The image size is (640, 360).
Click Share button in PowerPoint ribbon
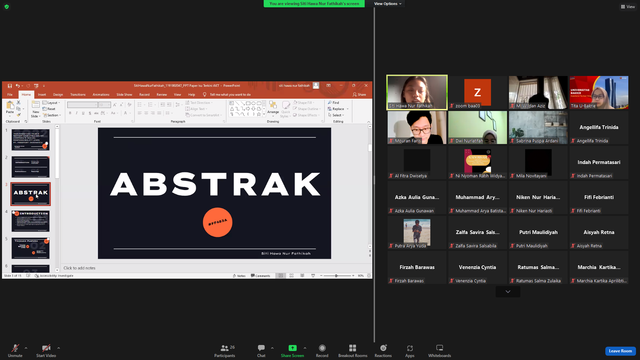coord(360,95)
